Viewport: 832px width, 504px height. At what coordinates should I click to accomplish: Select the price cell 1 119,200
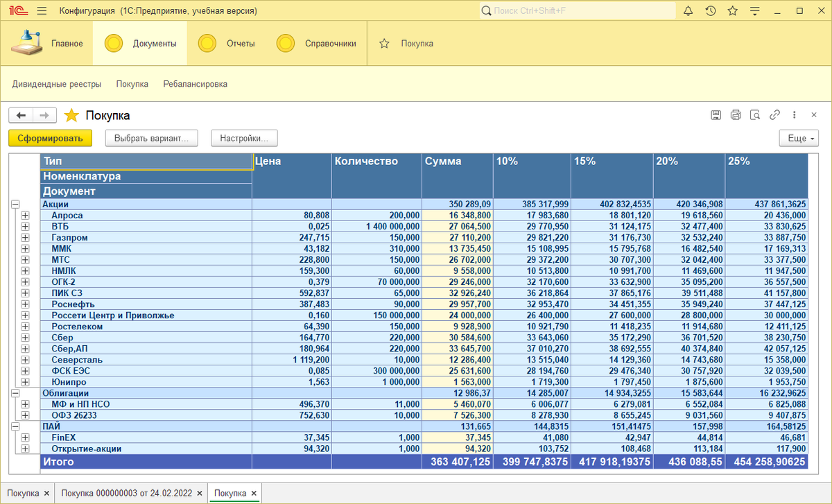point(292,360)
